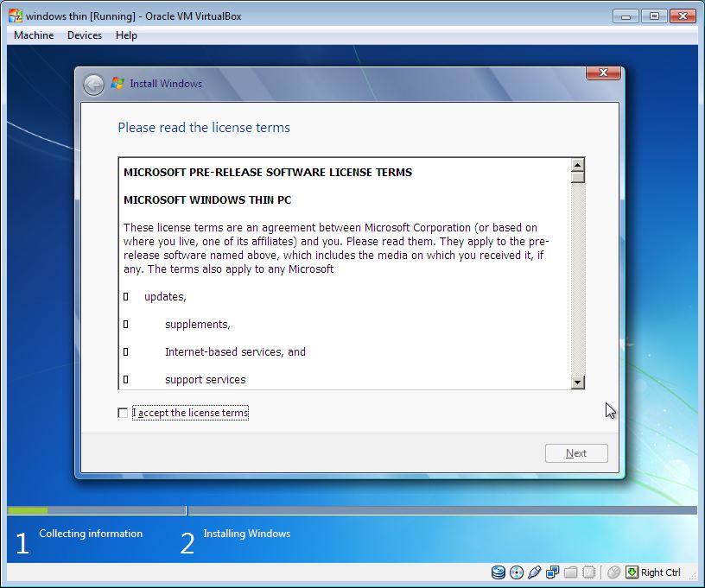Click the mouse integration status icon
This screenshot has width=705, height=588.
click(x=613, y=572)
